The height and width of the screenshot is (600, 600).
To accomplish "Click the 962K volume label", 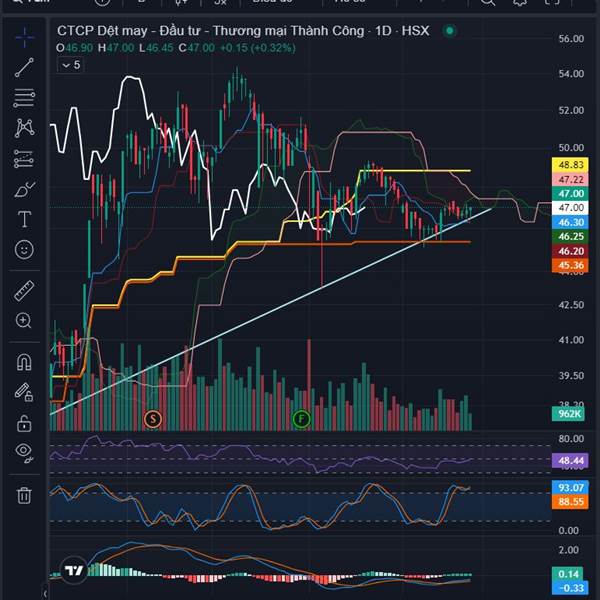I will [x=568, y=414].
